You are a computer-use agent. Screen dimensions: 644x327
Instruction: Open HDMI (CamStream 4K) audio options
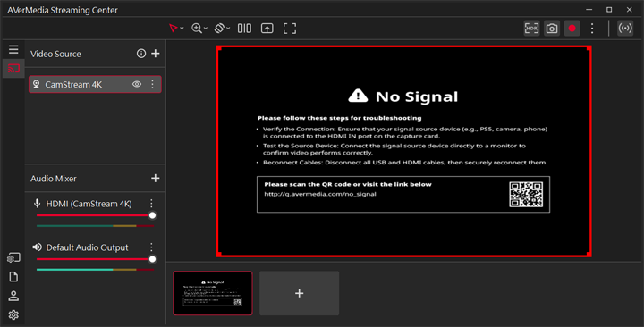tap(151, 203)
